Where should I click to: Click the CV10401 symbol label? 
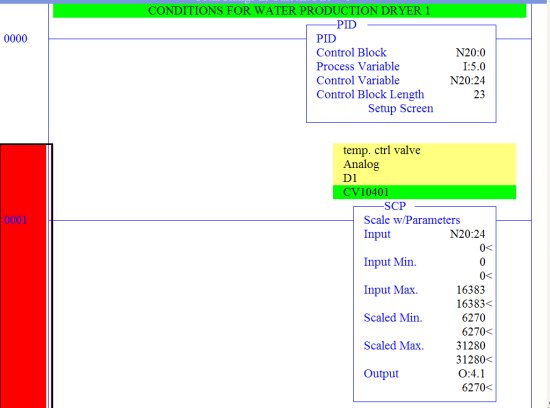pyautogui.click(x=366, y=192)
